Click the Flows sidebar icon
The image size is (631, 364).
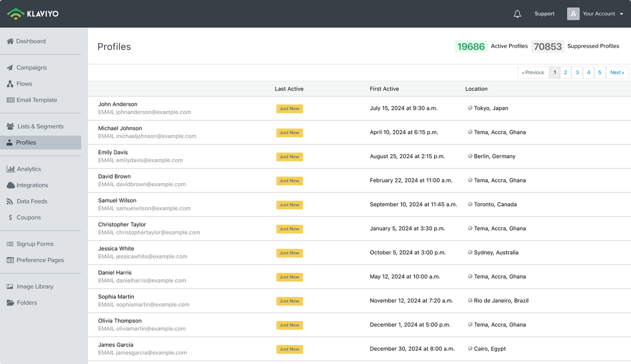10,84
